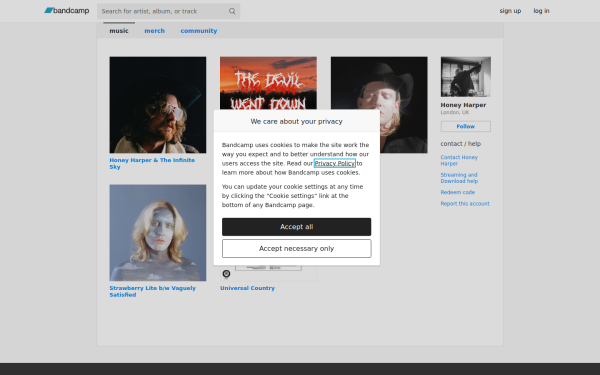The width and height of the screenshot is (600, 375).
Task: Open Honey Harper & The Infinite Sky album cover
Action: coord(158,105)
